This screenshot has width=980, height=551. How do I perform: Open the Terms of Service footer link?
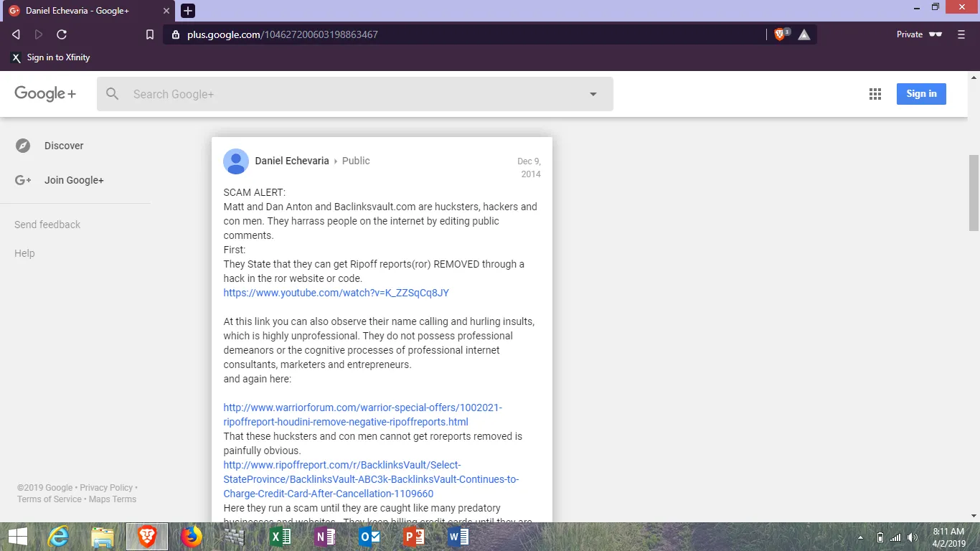[50, 499]
